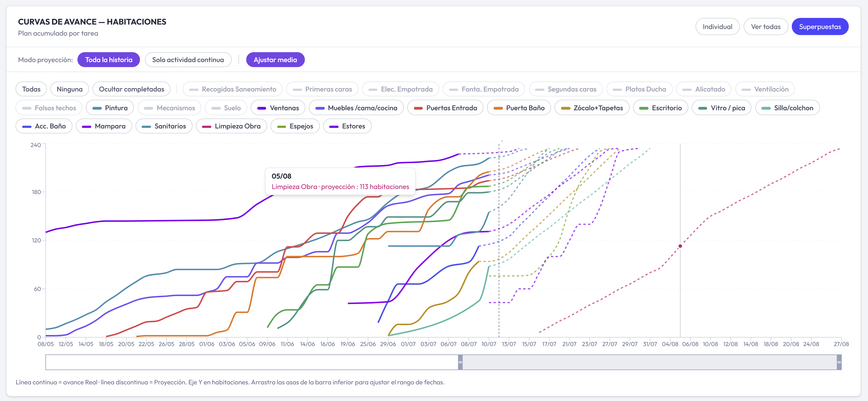Click the right handle of date range bar

click(x=839, y=362)
